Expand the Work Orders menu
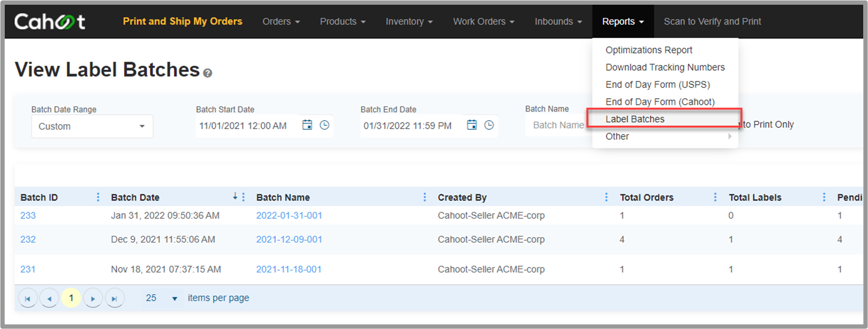 483,21
